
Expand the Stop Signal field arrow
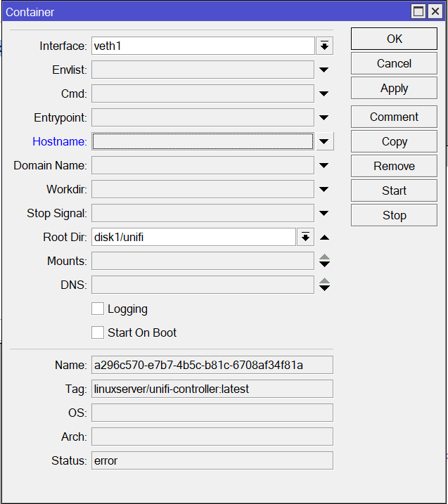point(324,214)
